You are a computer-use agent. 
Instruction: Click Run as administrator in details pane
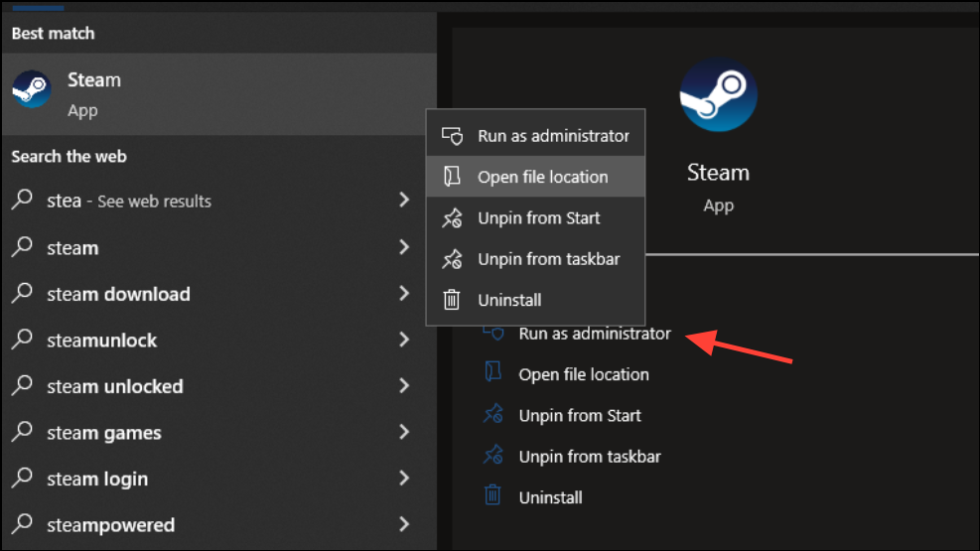(x=595, y=334)
